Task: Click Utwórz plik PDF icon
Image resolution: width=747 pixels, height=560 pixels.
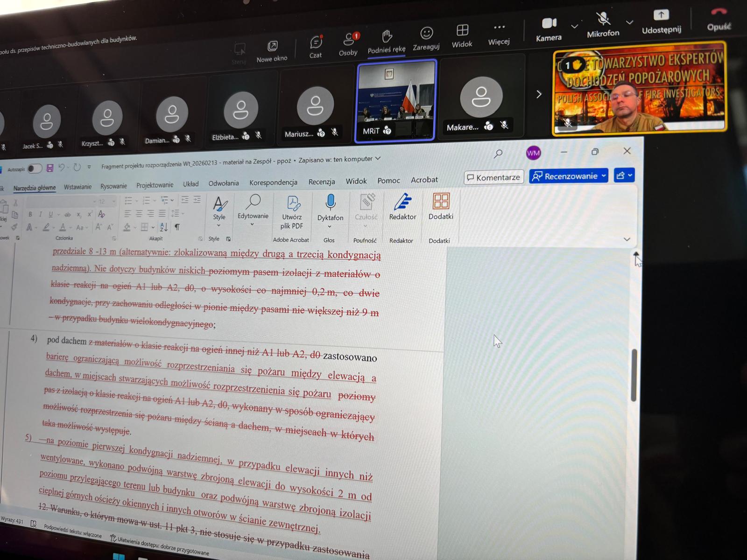Action: point(293,203)
